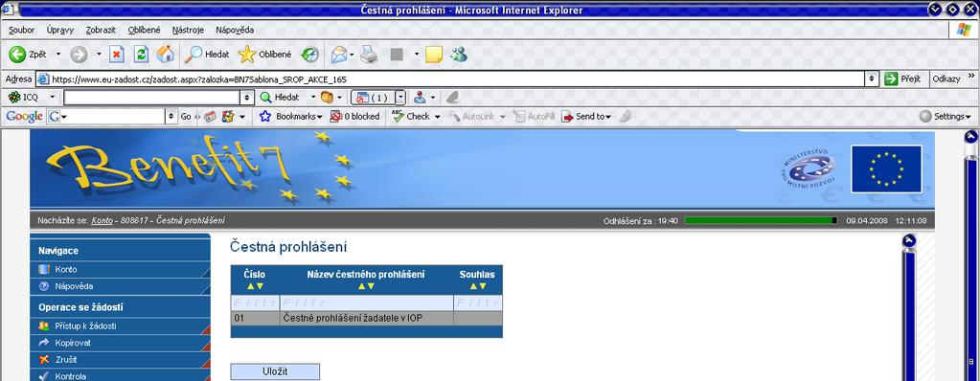Click the cell 01 in table
This screenshot has width=980, height=381.
coord(255,319)
